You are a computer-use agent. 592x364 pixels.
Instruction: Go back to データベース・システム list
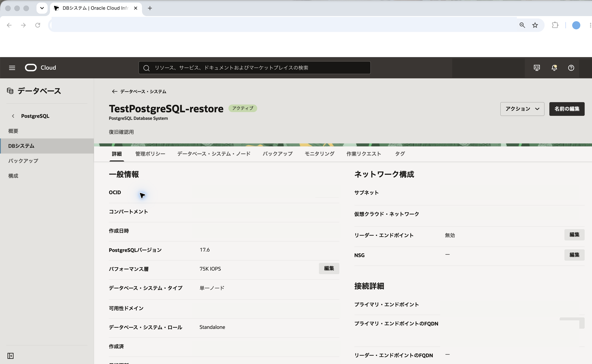pos(139,91)
